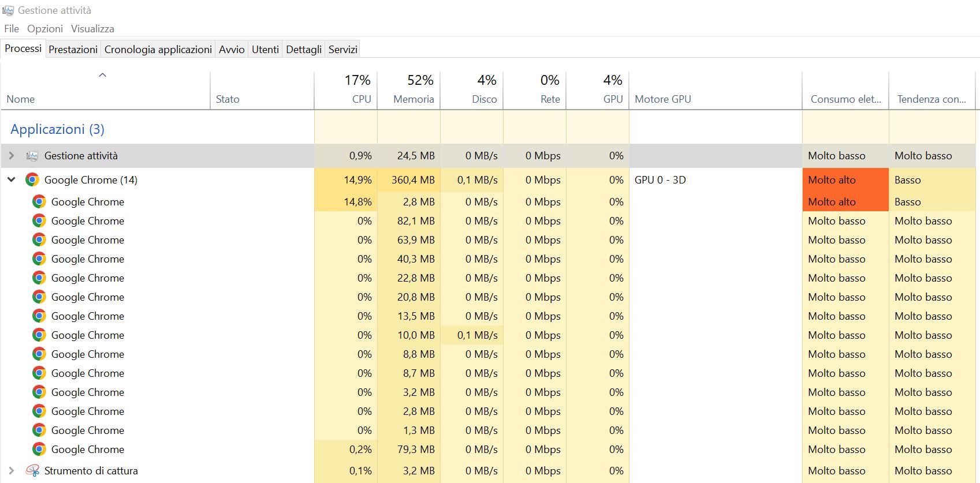Open the Avvio tab
980x483 pixels.
(x=232, y=50)
